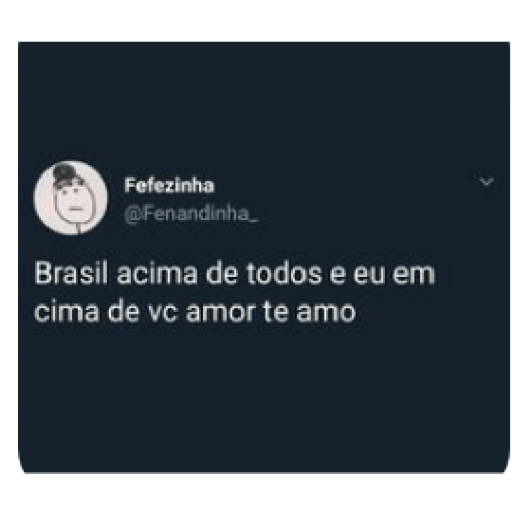Select the word "Brasil" in the tweet
The height and width of the screenshot is (512, 512).
pos(71,273)
